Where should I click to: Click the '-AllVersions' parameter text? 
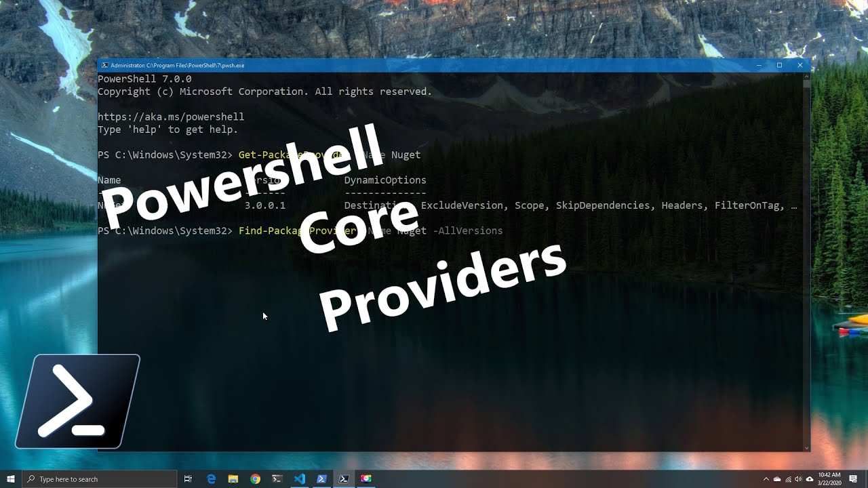pyautogui.click(x=467, y=230)
